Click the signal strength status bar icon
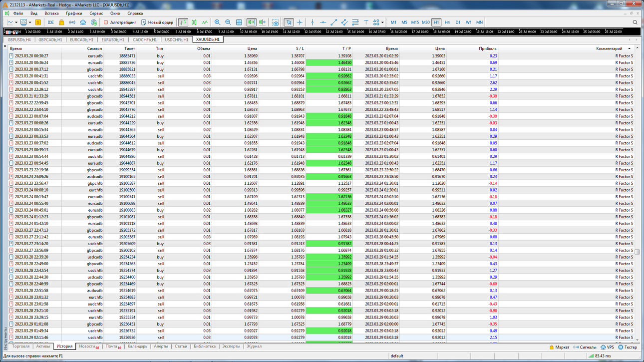The height and width of the screenshot is (362, 644). tap(591, 356)
